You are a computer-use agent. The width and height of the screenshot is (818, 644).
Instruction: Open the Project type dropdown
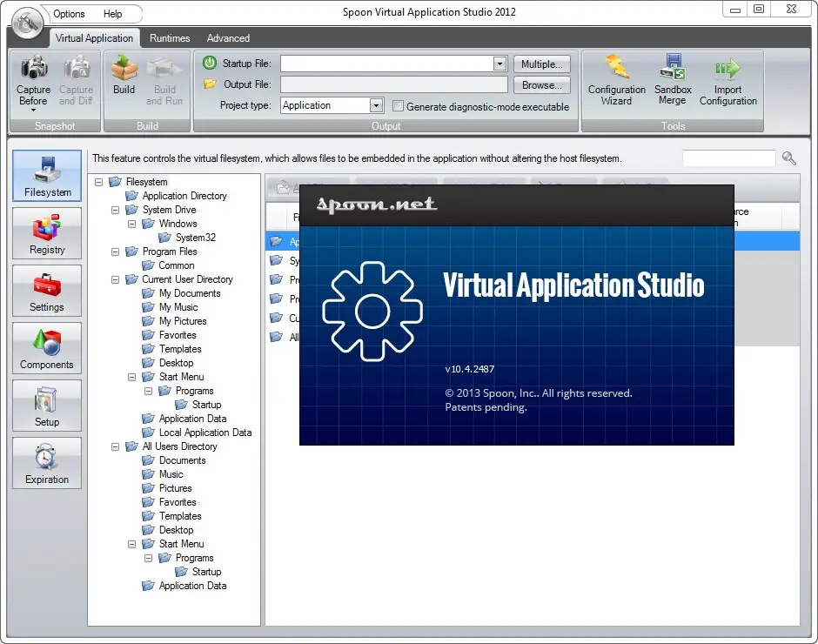(x=376, y=105)
